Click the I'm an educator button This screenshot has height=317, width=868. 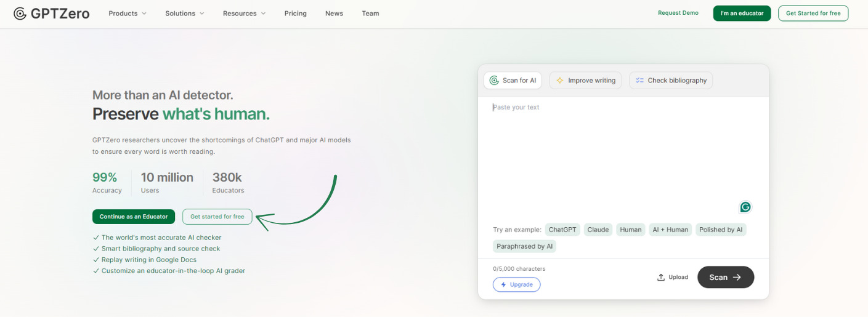(742, 14)
